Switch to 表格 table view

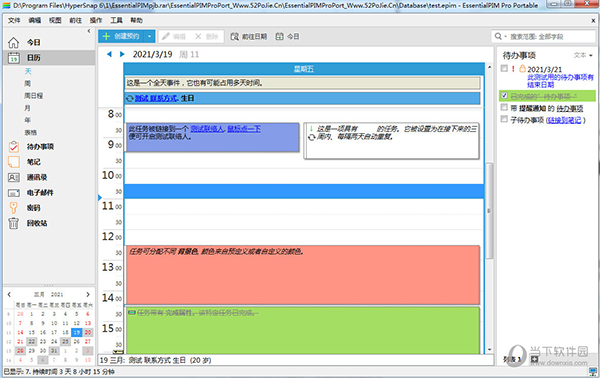(x=31, y=132)
